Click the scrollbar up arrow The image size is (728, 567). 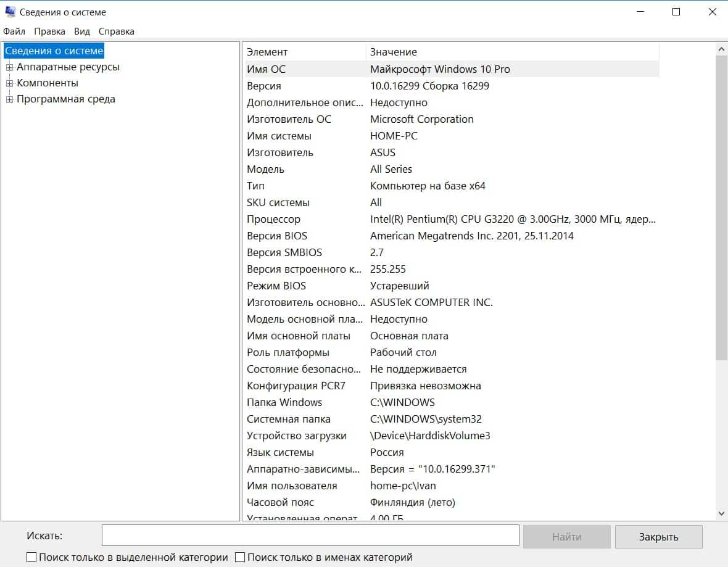(721, 48)
